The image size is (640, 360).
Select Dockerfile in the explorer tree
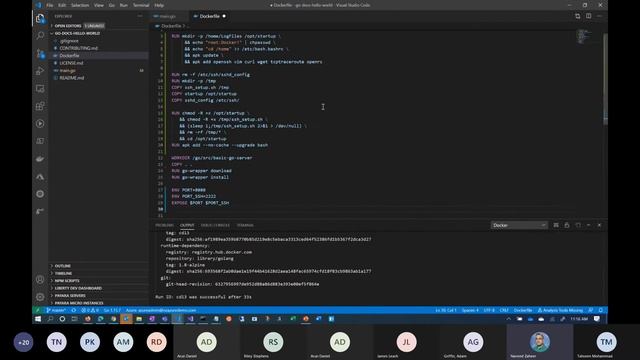[x=98, y=56]
